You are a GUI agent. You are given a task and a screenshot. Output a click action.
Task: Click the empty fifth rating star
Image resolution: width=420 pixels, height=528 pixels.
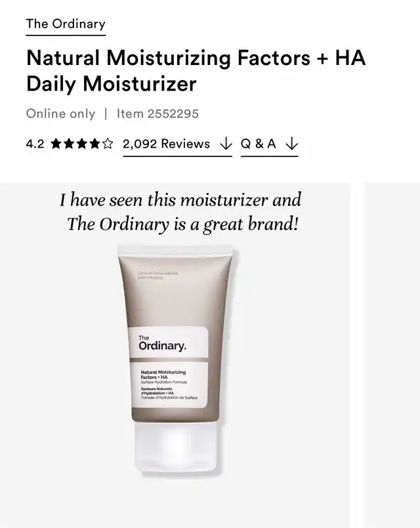click(108, 144)
